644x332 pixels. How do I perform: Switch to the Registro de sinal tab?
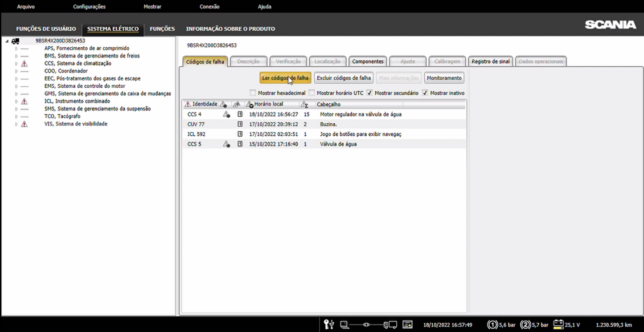490,61
